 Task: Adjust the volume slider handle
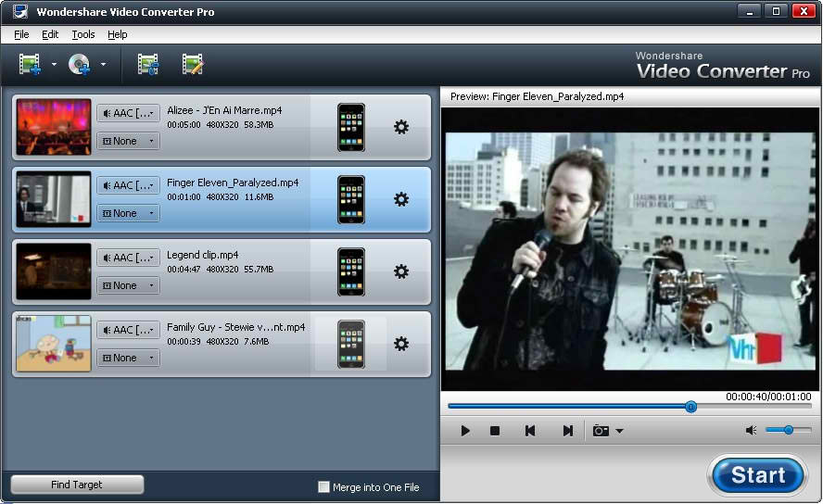coord(789,430)
